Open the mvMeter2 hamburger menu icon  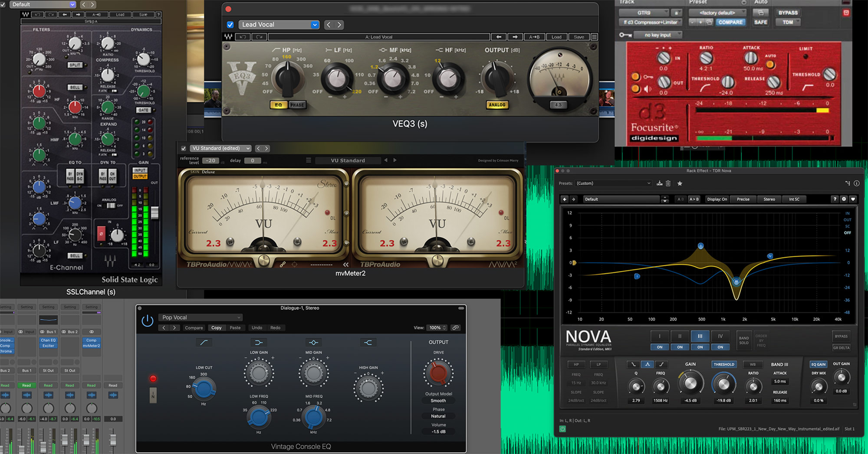point(309,160)
